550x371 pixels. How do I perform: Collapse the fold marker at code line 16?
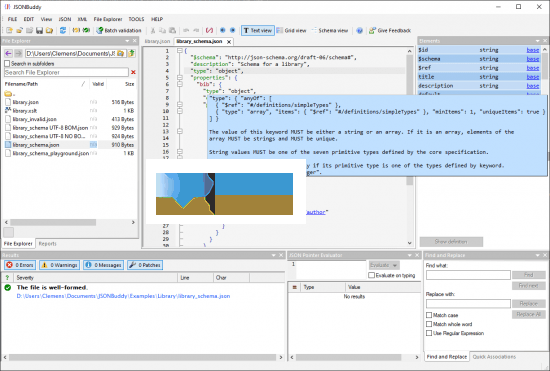pos(180,152)
